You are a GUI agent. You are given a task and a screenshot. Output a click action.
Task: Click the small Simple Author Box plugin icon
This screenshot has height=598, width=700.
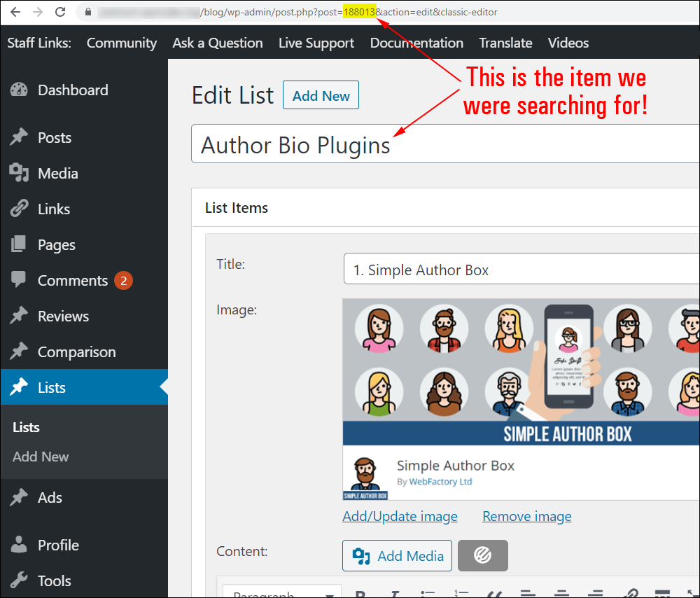[365, 478]
